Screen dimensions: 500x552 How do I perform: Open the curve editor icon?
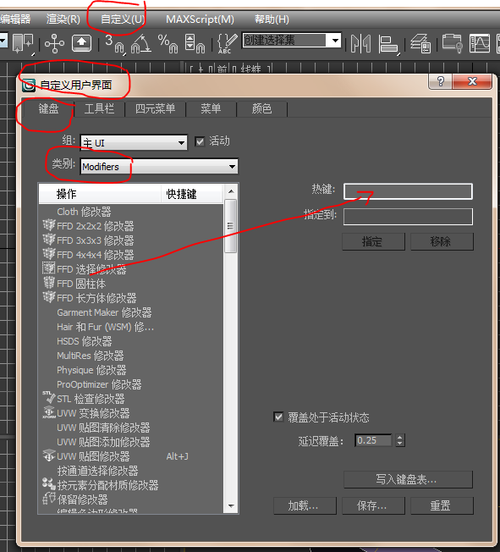coord(479,44)
